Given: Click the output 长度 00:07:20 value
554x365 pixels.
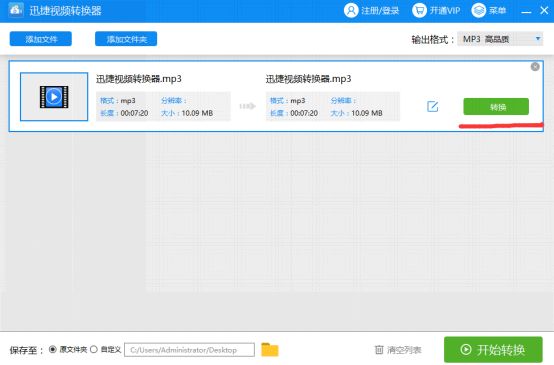Looking at the screenshot, I should click(x=304, y=113).
